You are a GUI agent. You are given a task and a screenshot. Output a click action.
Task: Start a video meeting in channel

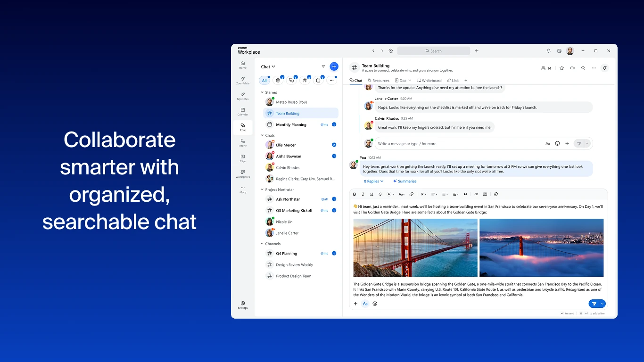point(572,68)
